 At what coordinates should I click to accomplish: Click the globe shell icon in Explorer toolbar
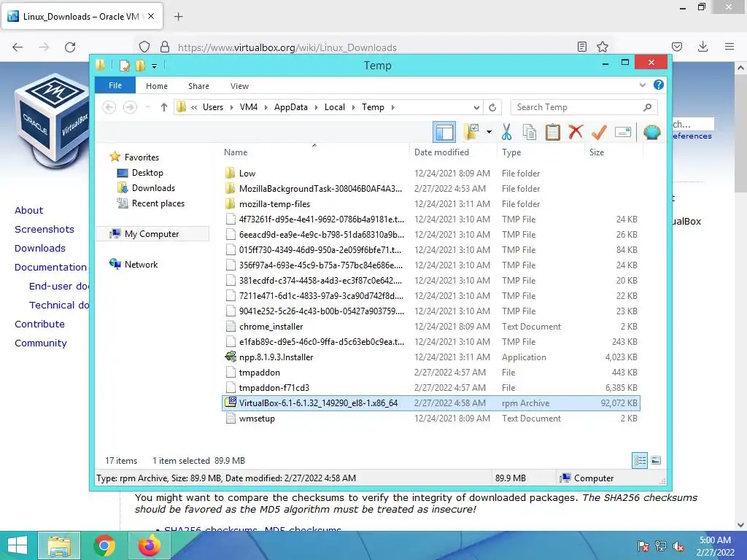point(651,132)
